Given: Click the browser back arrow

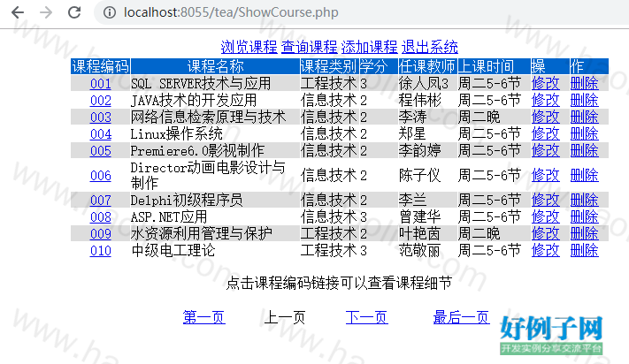Looking at the screenshot, I should pos(18,12).
